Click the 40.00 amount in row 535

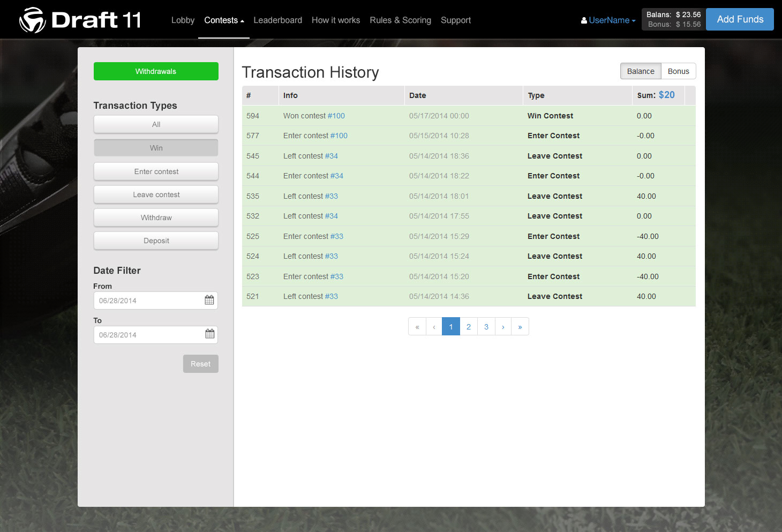pos(646,196)
